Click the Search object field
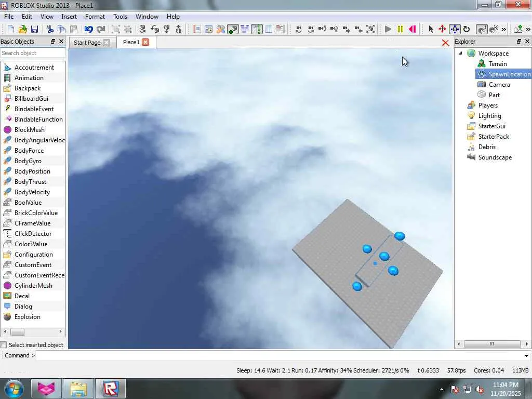 pos(33,53)
